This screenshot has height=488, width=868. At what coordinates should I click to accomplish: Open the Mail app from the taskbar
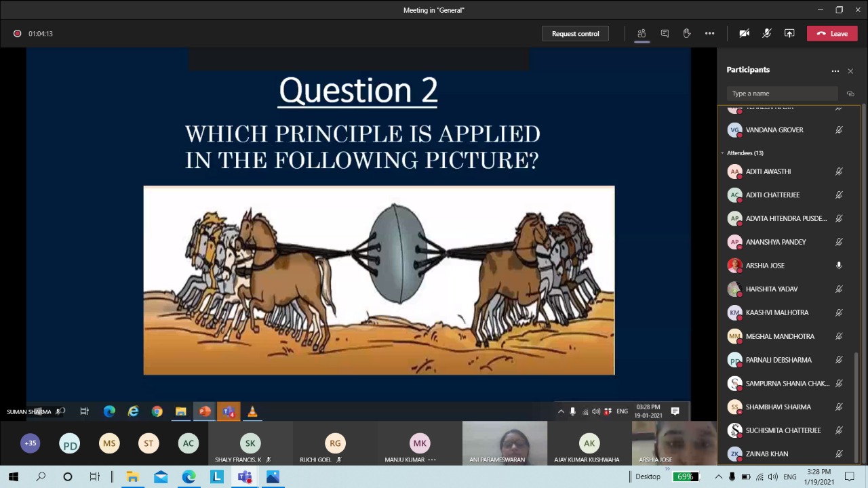161,476
